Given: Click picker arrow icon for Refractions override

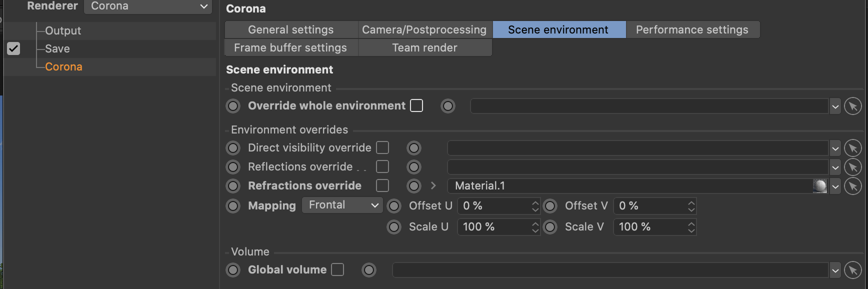Looking at the screenshot, I should [x=852, y=186].
